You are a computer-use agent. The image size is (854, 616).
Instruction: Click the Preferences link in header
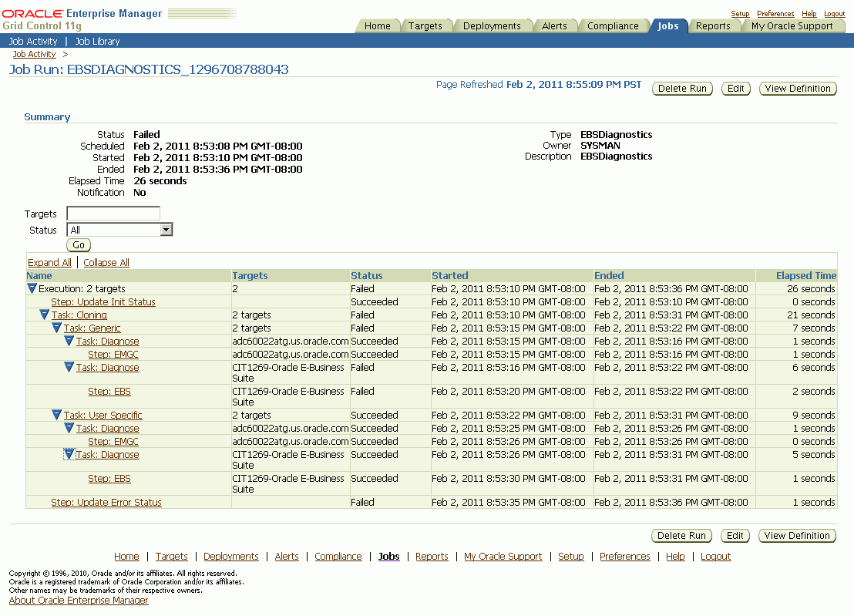click(775, 14)
